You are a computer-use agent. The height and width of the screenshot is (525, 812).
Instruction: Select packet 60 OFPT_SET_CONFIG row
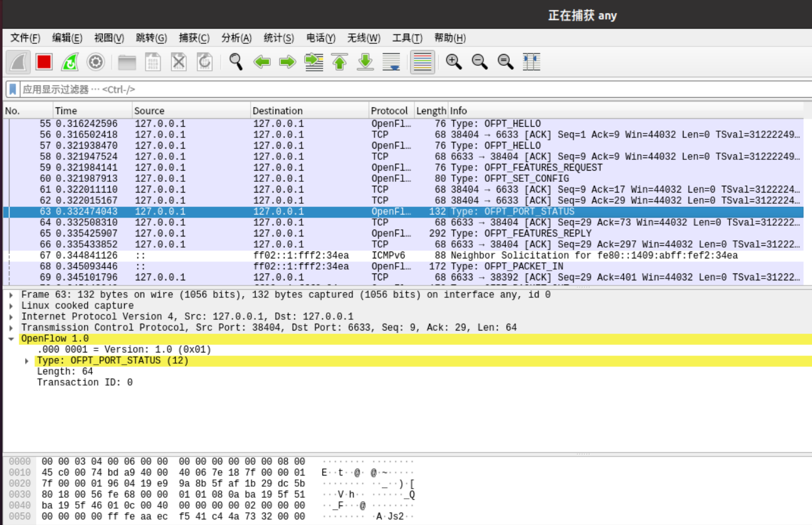tap(403, 179)
